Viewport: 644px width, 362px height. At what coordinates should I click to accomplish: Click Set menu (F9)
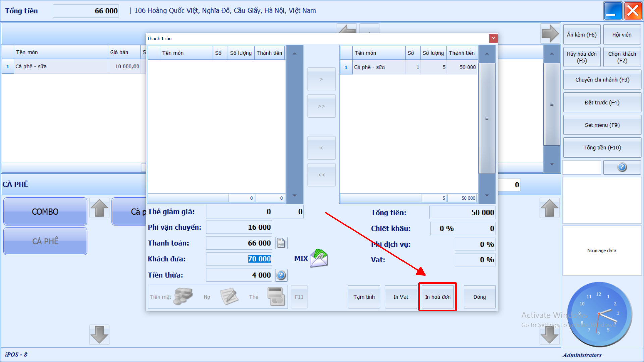[x=602, y=125]
